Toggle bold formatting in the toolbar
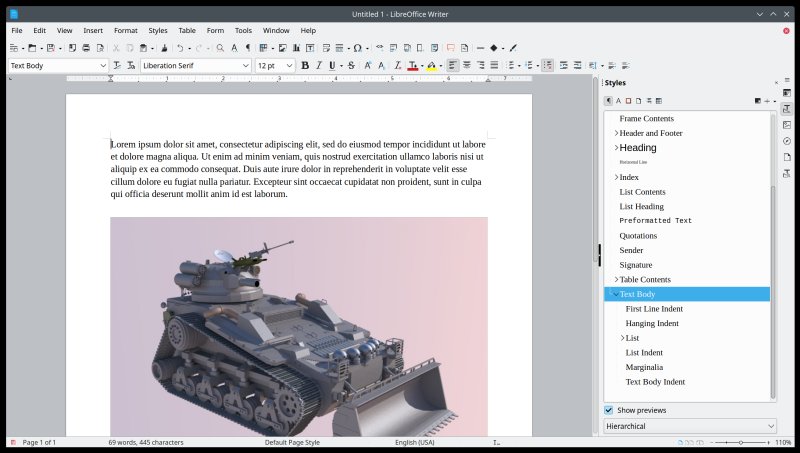This screenshot has height=453, width=800. 305,65
